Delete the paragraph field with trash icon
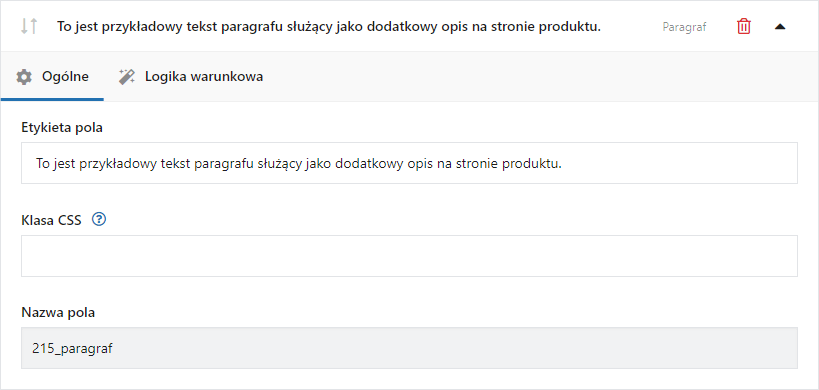Viewport: 819px width, 390px height. (x=744, y=26)
